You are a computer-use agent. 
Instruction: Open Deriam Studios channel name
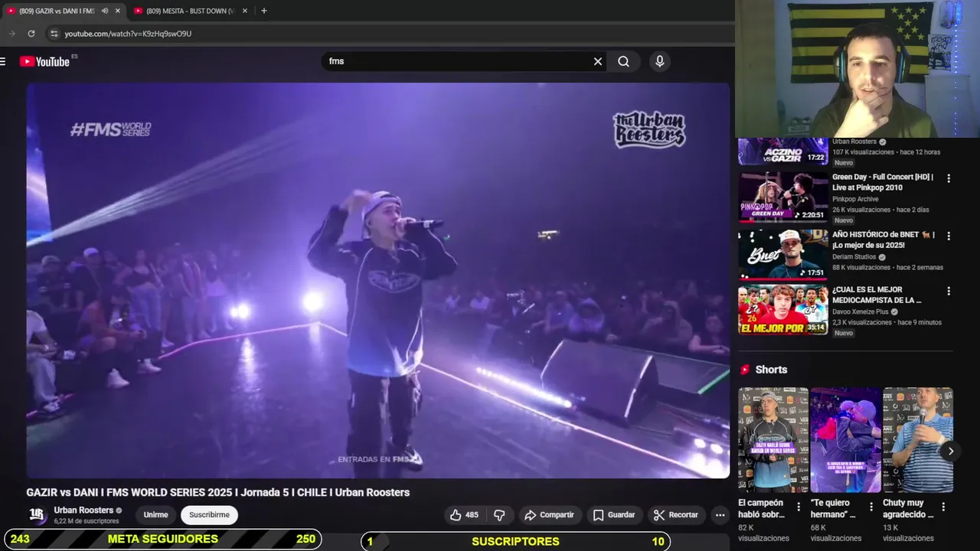click(854, 257)
